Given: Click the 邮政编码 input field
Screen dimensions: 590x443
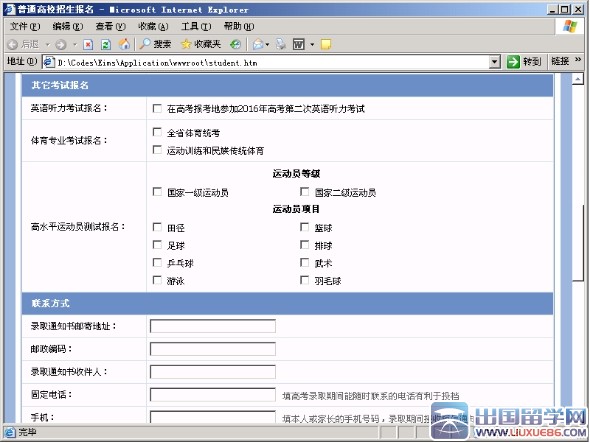Looking at the screenshot, I should point(213,349).
